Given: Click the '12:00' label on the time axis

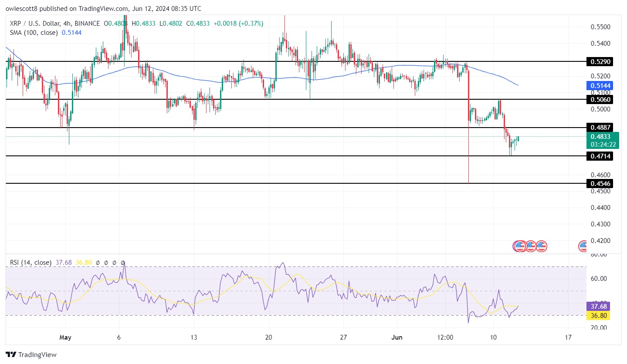Looking at the screenshot, I should 445,337.
